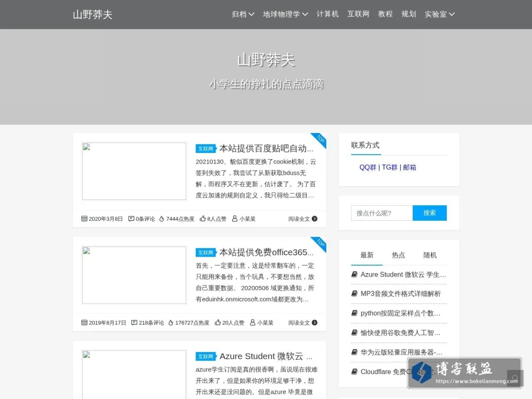Click comment icon beside 0条评论
This screenshot has height=399, width=532.
[131, 219]
